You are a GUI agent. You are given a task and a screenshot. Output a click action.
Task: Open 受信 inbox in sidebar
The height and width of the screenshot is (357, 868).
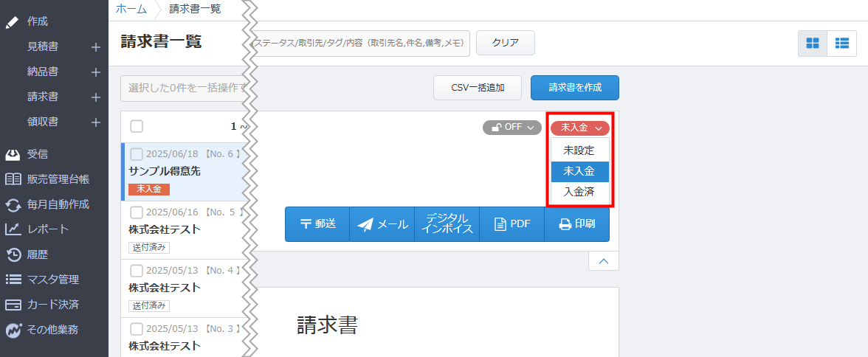pyautogui.click(x=37, y=154)
